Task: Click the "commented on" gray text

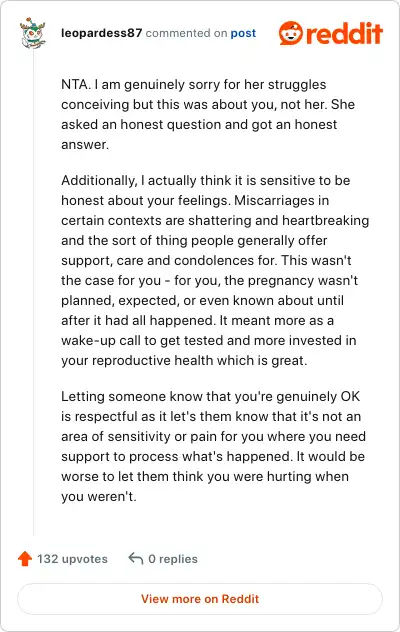Action: pos(187,33)
